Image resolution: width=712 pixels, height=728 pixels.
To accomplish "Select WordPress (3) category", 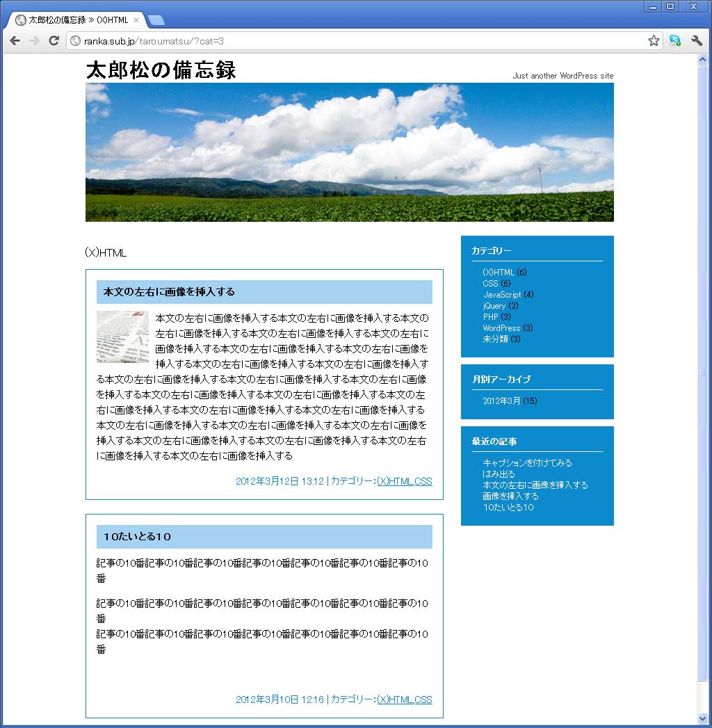I will (508, 327).
